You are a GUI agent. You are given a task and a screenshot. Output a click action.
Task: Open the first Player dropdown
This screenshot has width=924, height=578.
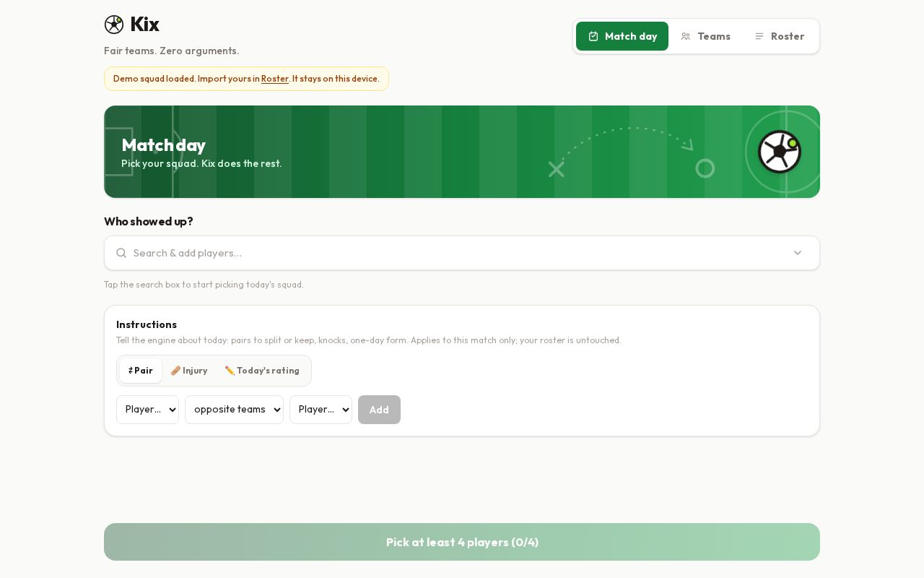click(147, 410)
